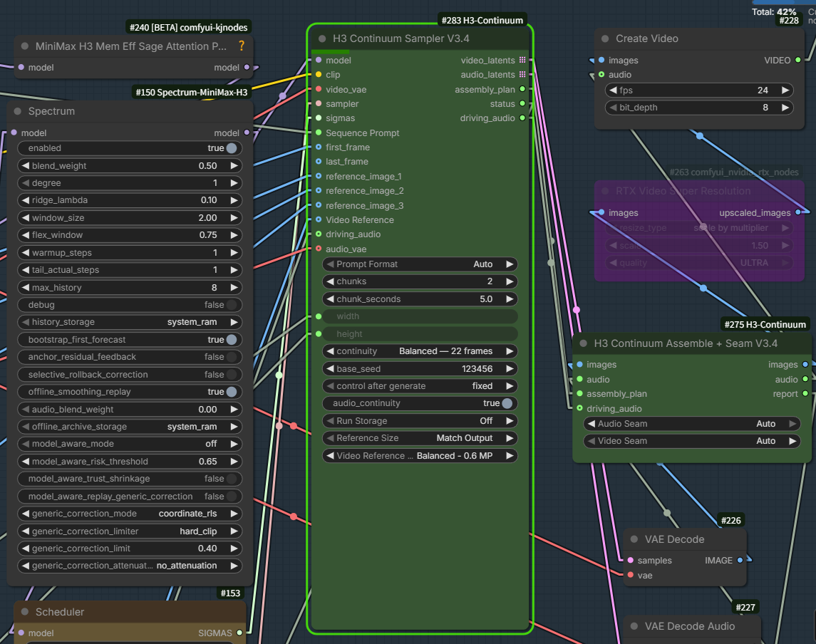Click the #275 H3-Continuum badge label

[x=765, y=325]
